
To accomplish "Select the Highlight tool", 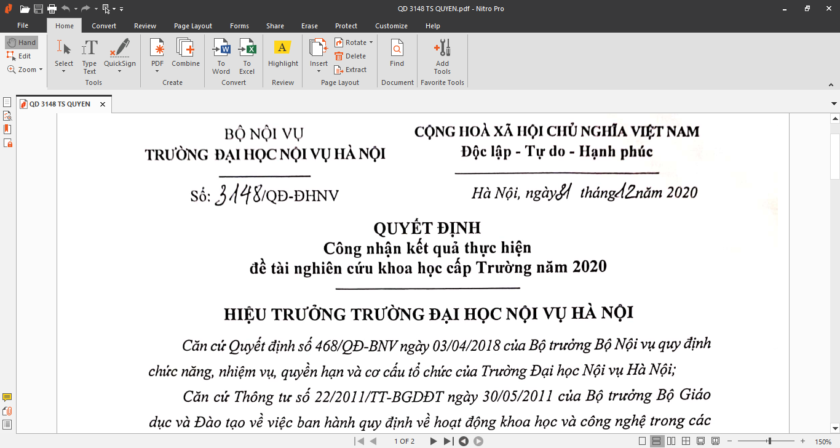I will 283,54.
